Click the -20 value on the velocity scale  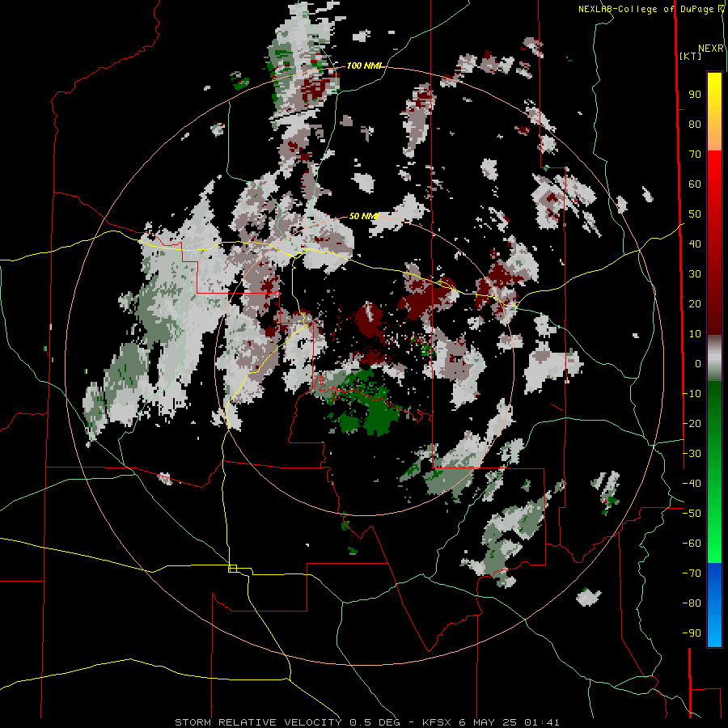692,423
